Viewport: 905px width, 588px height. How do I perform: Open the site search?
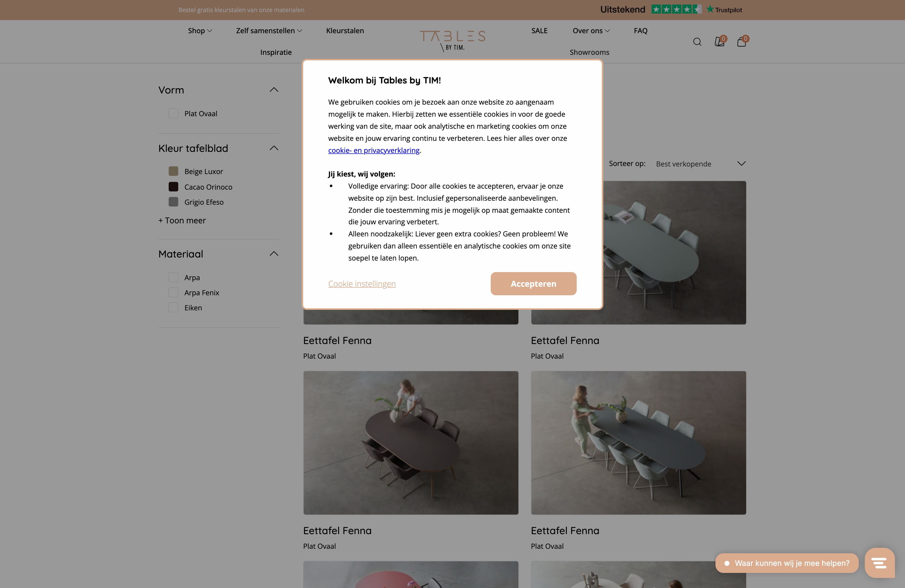click(697, 42)
